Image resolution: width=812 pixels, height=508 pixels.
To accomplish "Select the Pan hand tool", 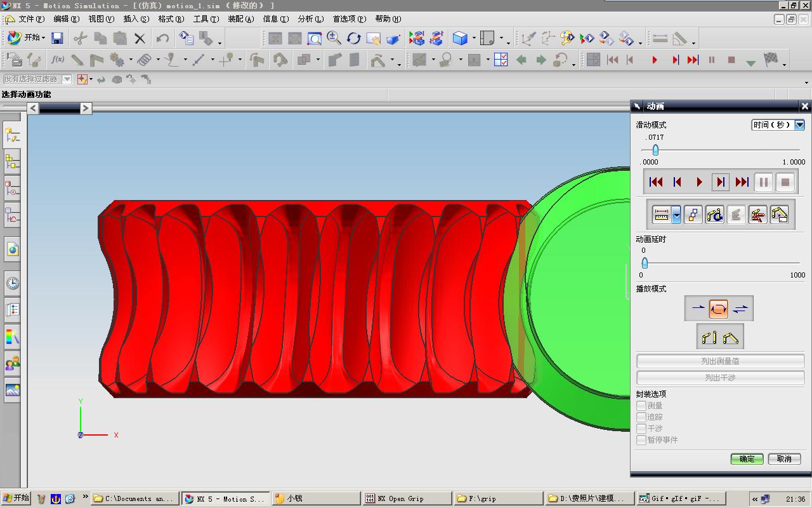I will tap(373, 38).
